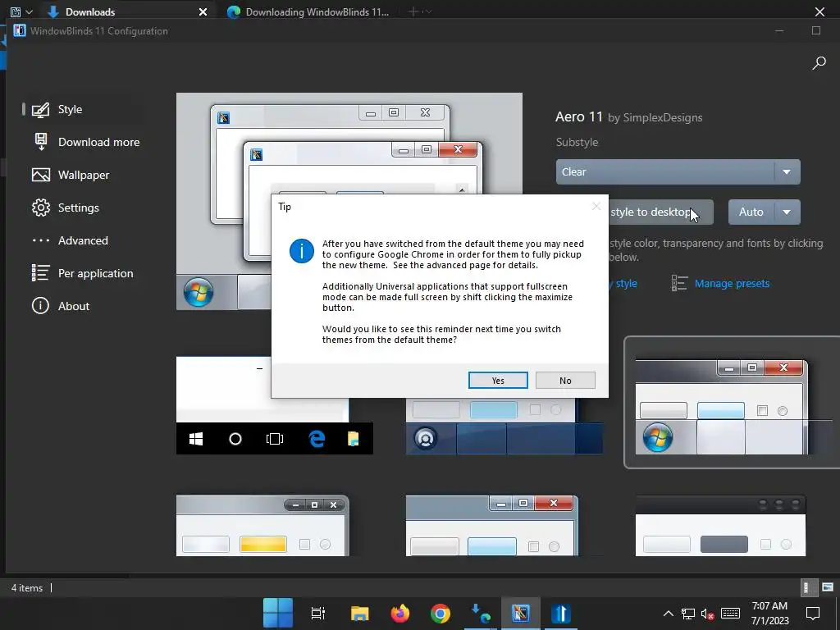The image size is (840, 630).
Task: Click the Style pencil icon
Action: tap(41, 109)
